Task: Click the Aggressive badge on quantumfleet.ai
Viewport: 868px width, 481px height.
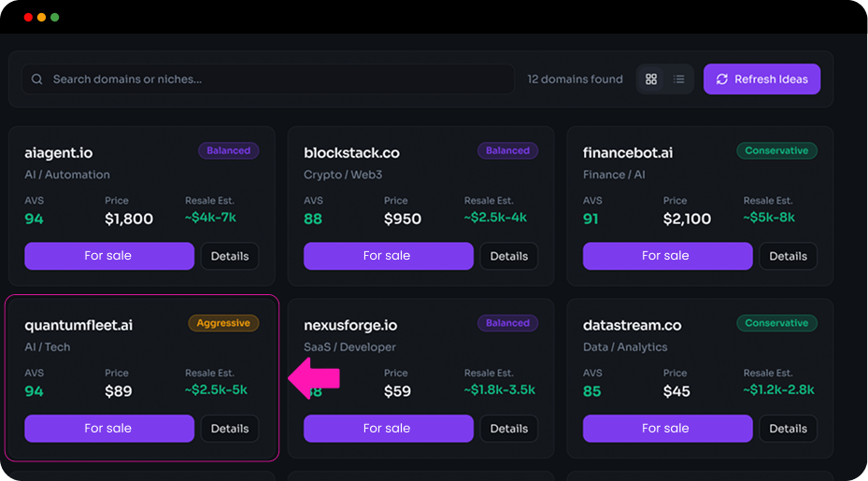Action: point(223,323)
